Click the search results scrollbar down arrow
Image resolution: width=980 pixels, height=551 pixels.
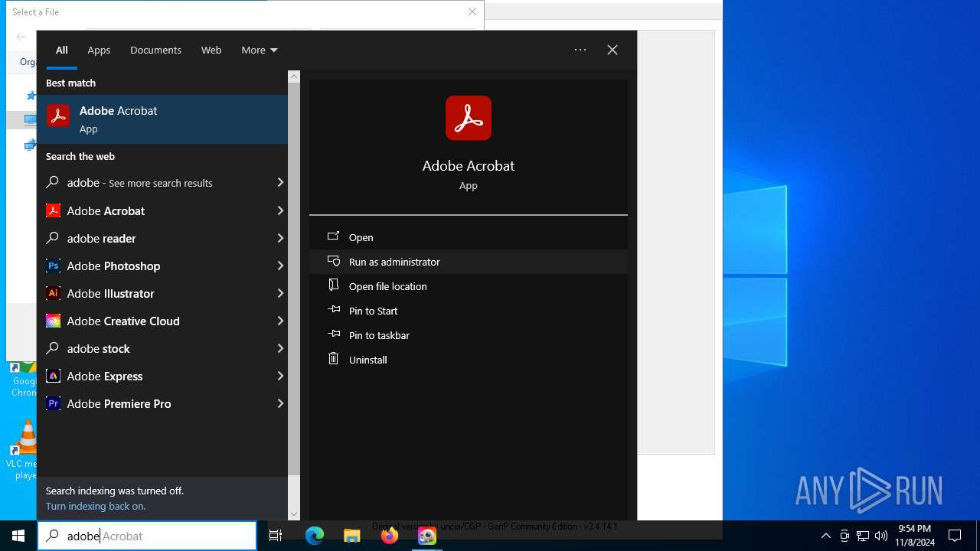(x=294, y=514)
